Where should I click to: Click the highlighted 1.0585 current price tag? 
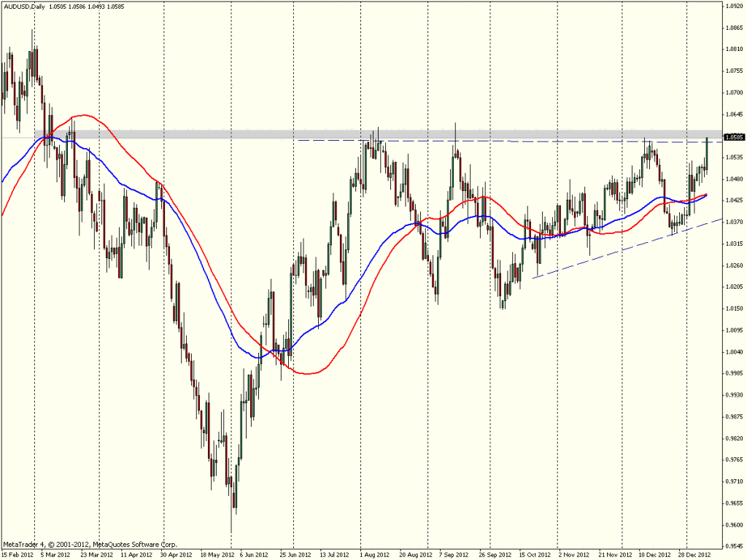tap(733, 136)
